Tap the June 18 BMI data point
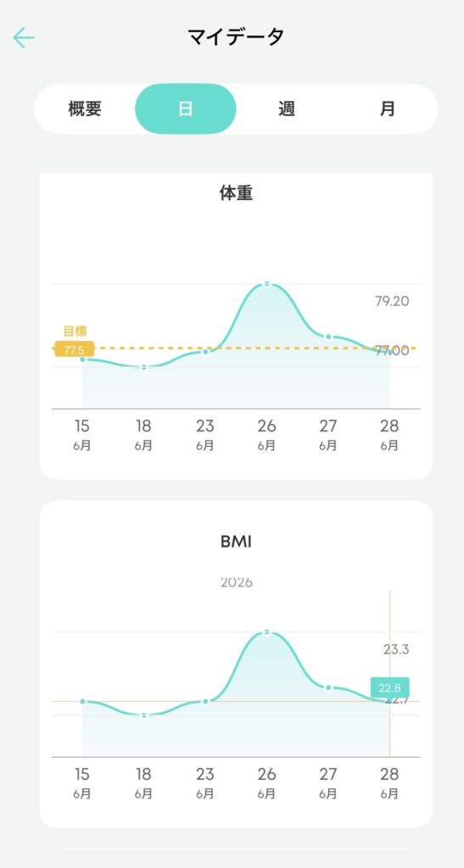Viewport: 464px width, 868px height. click(x=144, y=715)
